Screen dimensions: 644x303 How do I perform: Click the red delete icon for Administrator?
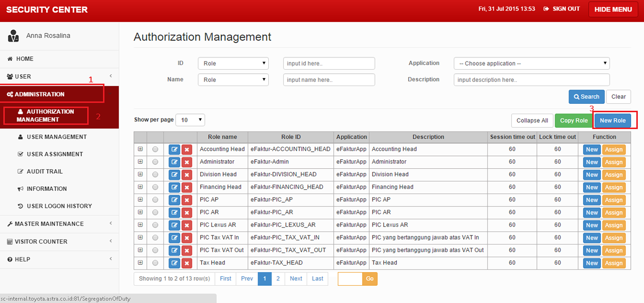coord(187,162)
